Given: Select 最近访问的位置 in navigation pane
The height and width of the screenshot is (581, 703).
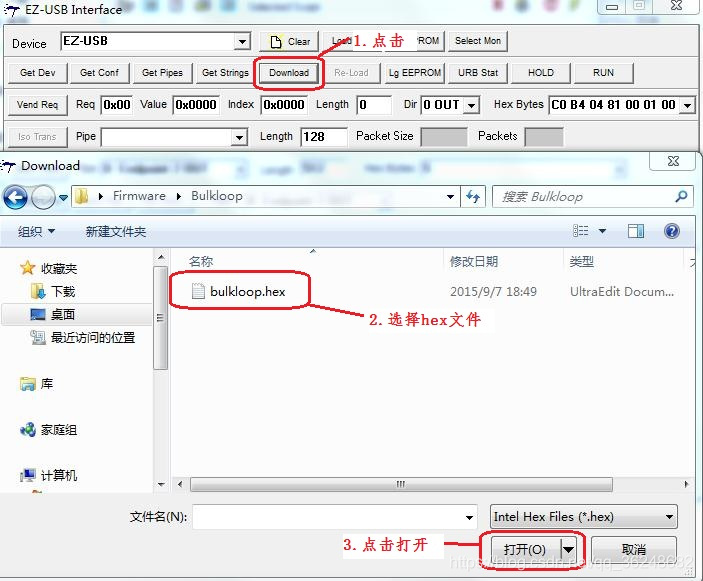Looking at the screenshot, I should [93, 338].
